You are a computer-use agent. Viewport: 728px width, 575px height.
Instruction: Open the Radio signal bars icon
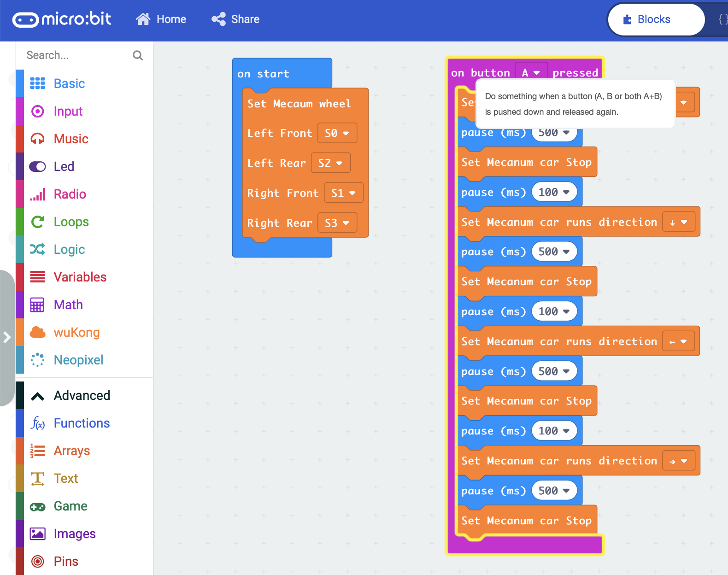point(37,194)
